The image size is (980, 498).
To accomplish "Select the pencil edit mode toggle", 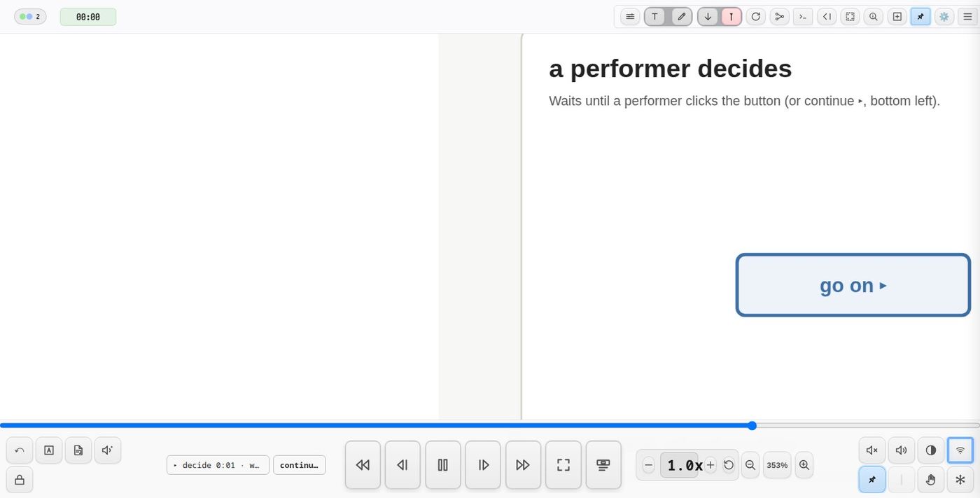I will 682,16.
